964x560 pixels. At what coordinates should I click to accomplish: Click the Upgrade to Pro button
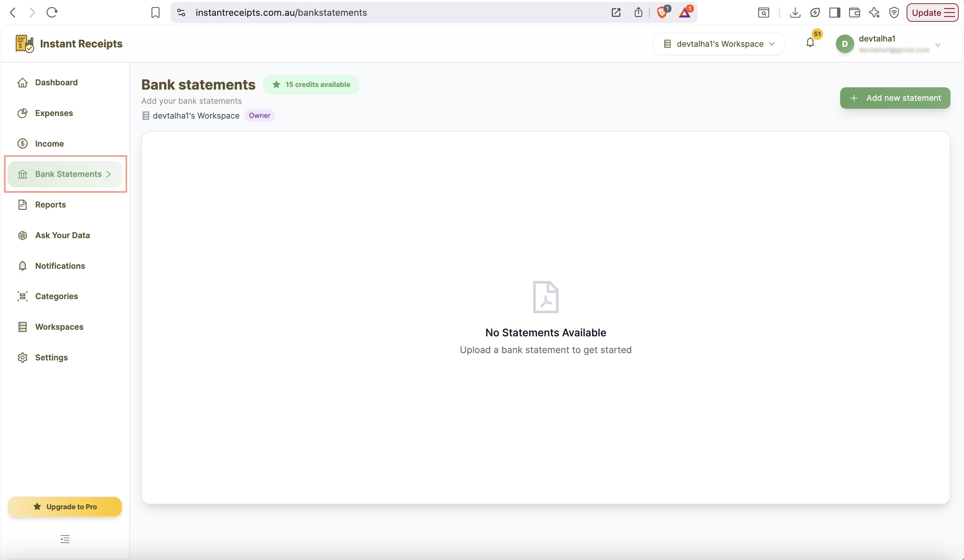65,506
